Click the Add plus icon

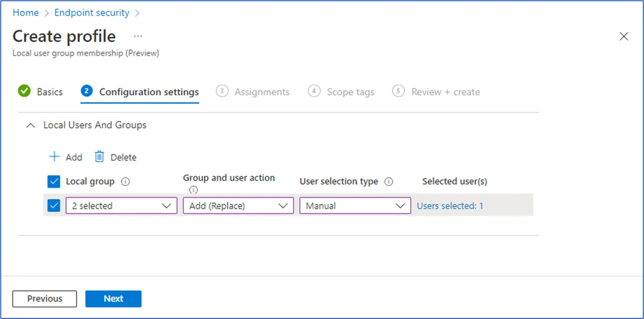pyautogui.click(x=54, y=157)
